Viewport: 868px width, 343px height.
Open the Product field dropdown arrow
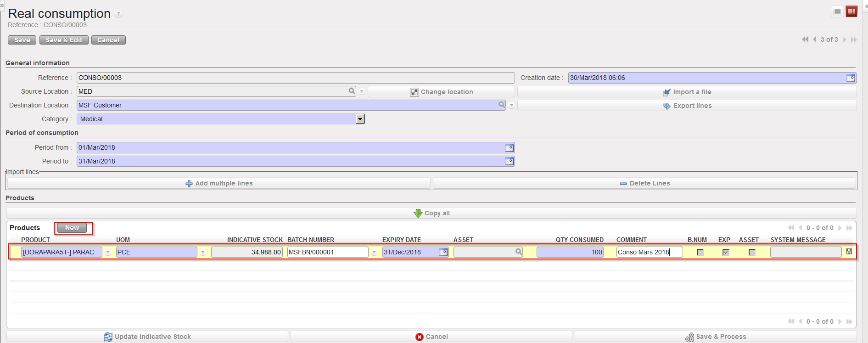[x=108, y=253]
